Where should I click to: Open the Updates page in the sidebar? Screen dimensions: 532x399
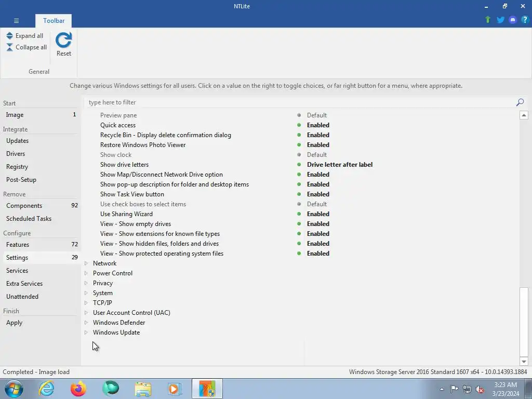(x=41, y=141)
